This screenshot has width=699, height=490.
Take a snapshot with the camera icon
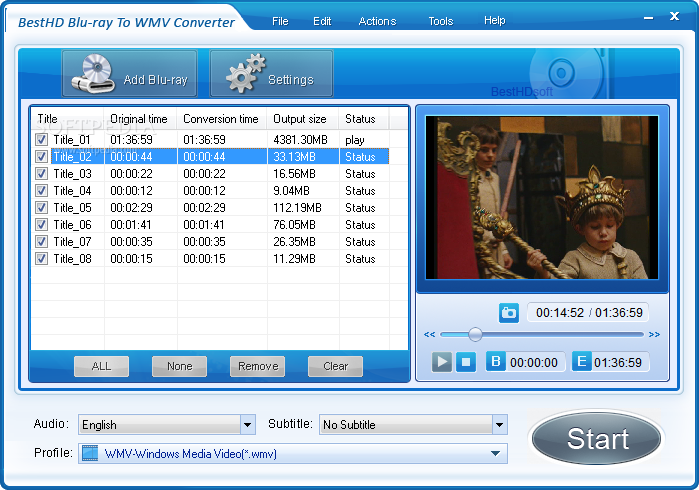pyautogui.click(x=509, y=313)
